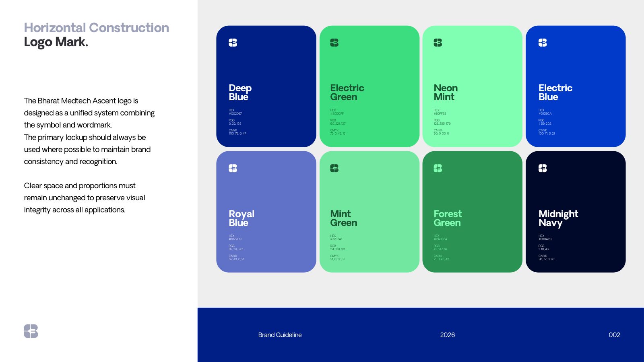Viewport: 644px width, 362px height.
Task: Click the RGB value 0, 32, 135
Action: pyautogui.click(x=235, y=124)
